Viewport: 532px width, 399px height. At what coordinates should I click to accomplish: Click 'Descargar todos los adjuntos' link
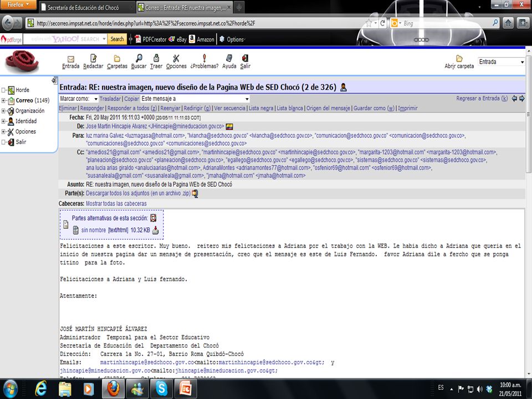point(138,193)
